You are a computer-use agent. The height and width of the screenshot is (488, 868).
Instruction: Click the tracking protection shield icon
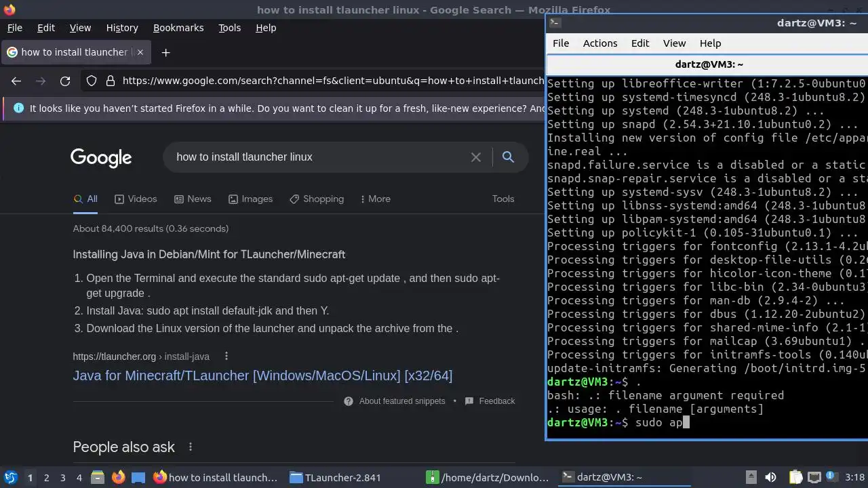(92, 81)
